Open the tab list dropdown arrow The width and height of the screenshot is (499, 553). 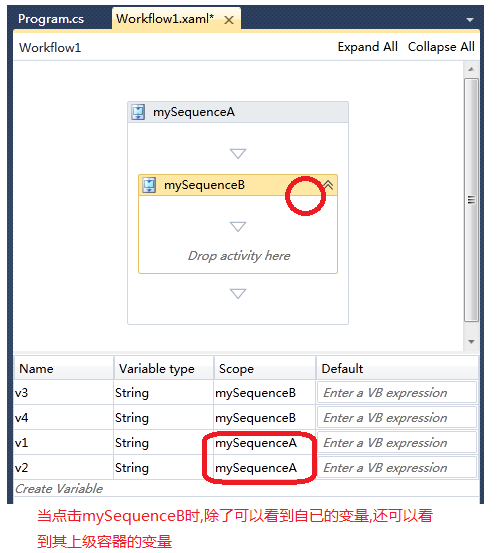click(470, 20)
